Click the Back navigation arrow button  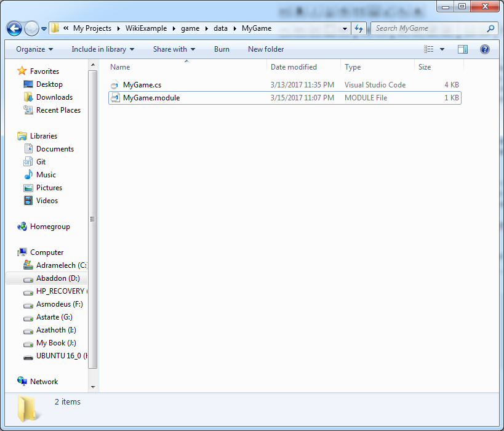pyautogui.click(x=14, y=28)
